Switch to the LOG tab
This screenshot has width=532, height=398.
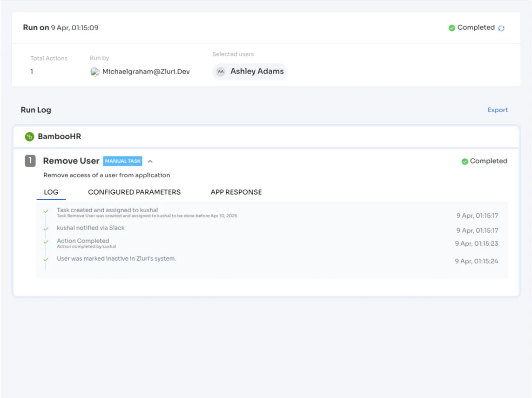pyautogui.click(x=51, y=192)
